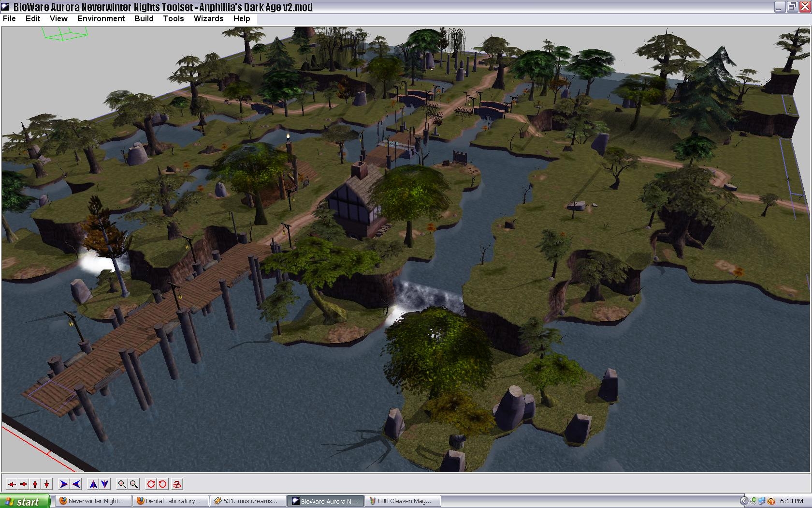The height and width of the screenshot is (508, 812).
Task: Rotate the view clockwise
Action: pyautogui.click(x=151, y=484)
